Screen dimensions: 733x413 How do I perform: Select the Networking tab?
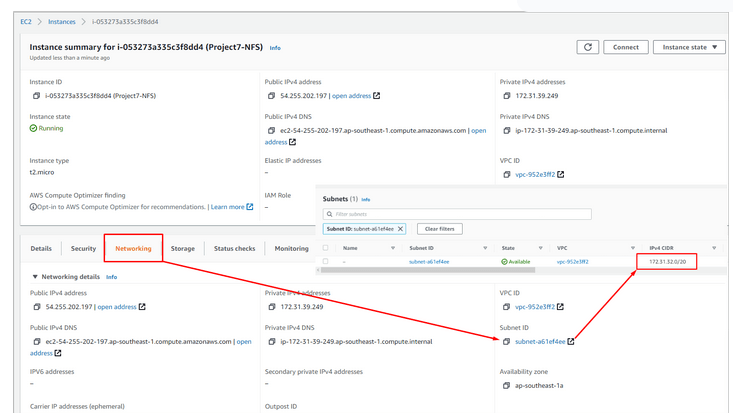coord(133,248)
